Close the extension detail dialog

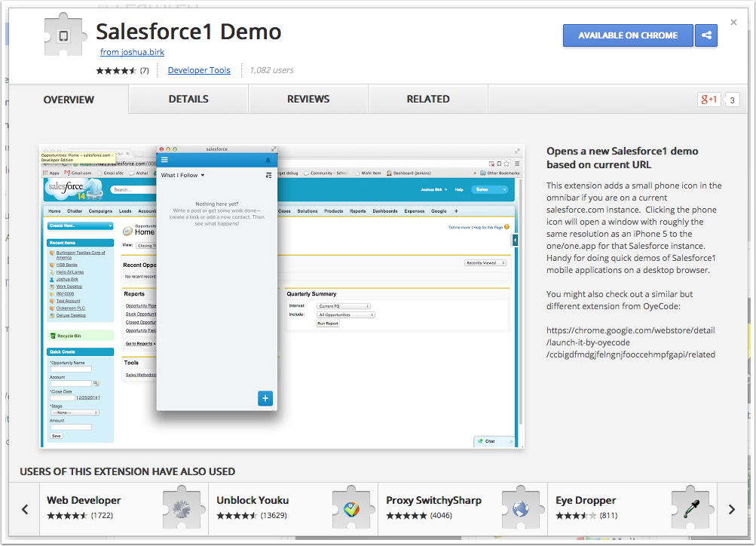click(733, 22)
